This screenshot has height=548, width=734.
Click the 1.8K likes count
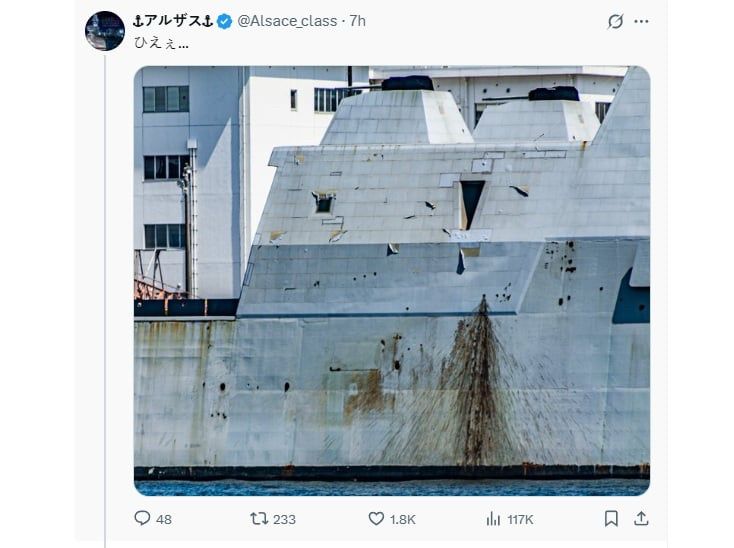(403, 519)
